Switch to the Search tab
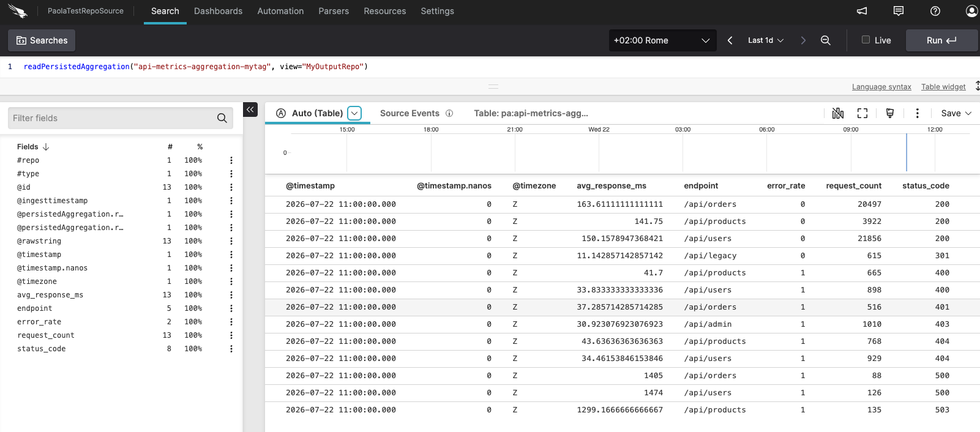This screenshot has width=980, height=432. pos(165,11)
